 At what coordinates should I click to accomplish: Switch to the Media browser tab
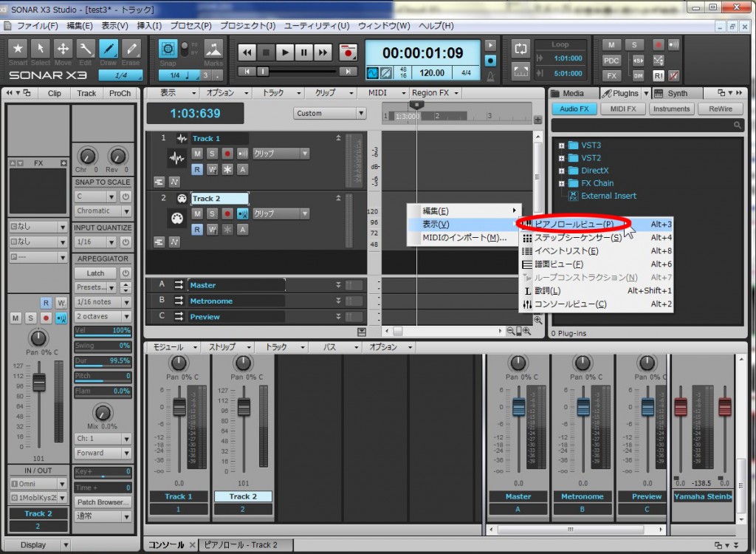coord(572,93)
